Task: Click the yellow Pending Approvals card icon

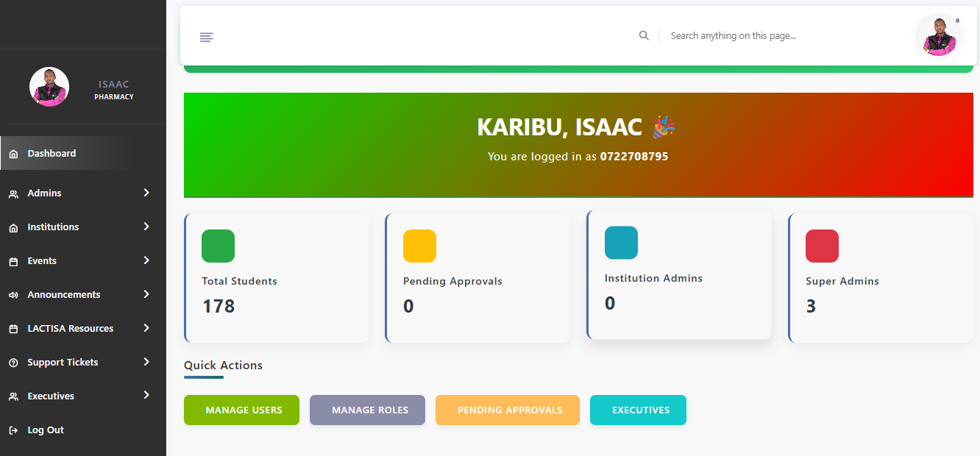Action: pos(419,246)
